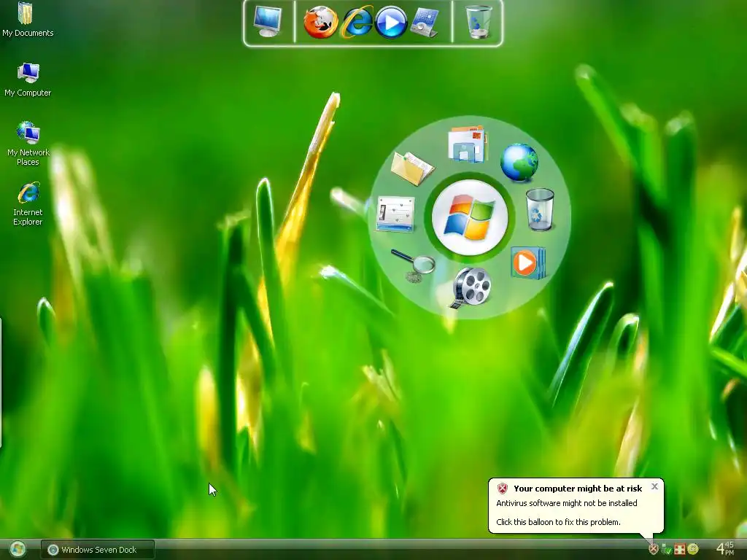This screenshot has height=560, width=747.
Task: Click the yellow round tray icon
Action: [693, 549]
